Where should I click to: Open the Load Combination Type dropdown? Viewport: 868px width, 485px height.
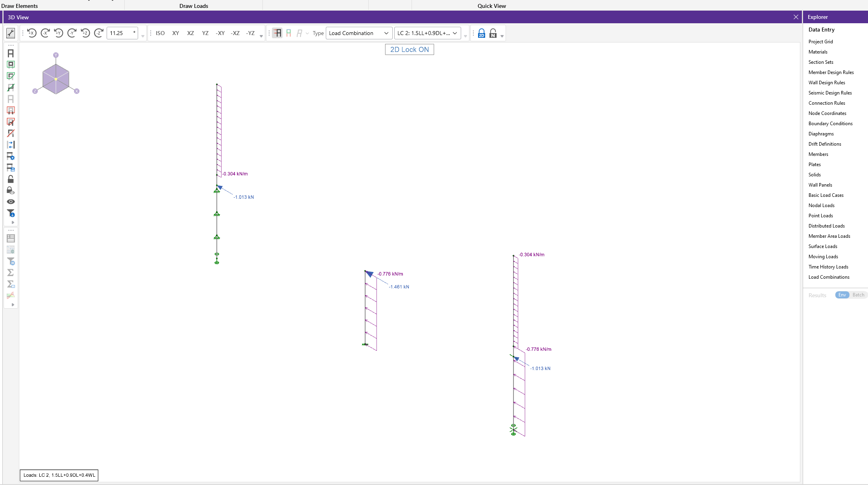[x=358, y=33]
